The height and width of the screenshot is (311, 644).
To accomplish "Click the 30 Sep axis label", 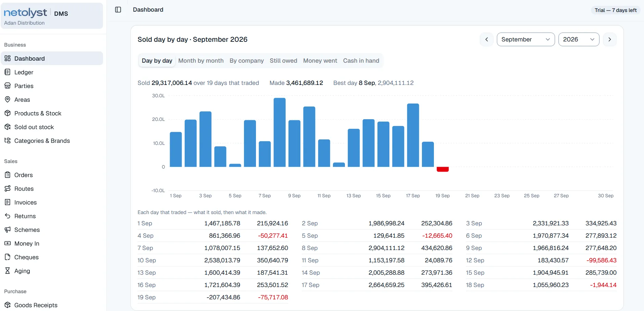I will coord(605,196).
